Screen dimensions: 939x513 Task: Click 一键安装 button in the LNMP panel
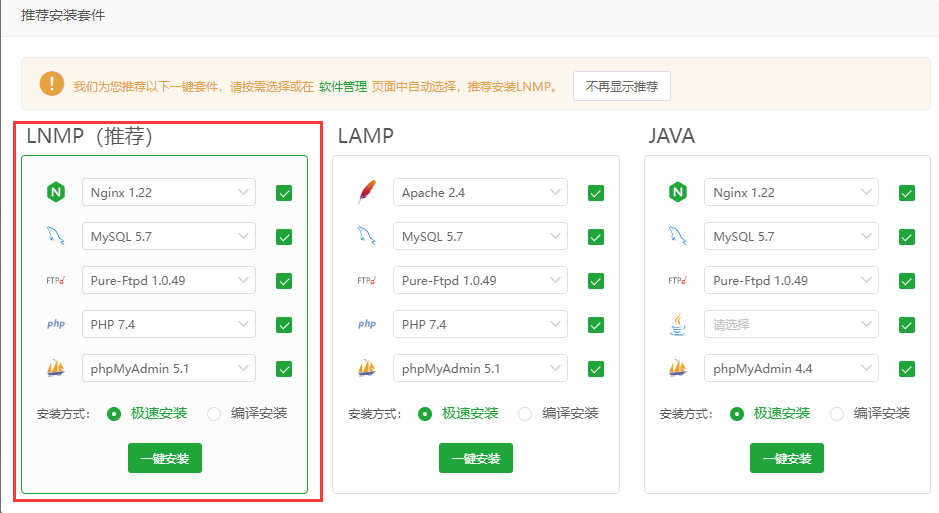tap(165, 458)
